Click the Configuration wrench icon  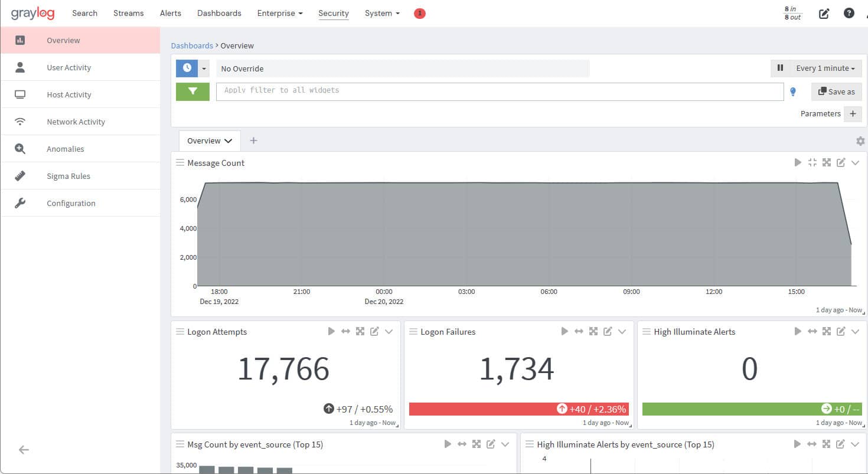[20, 203]
